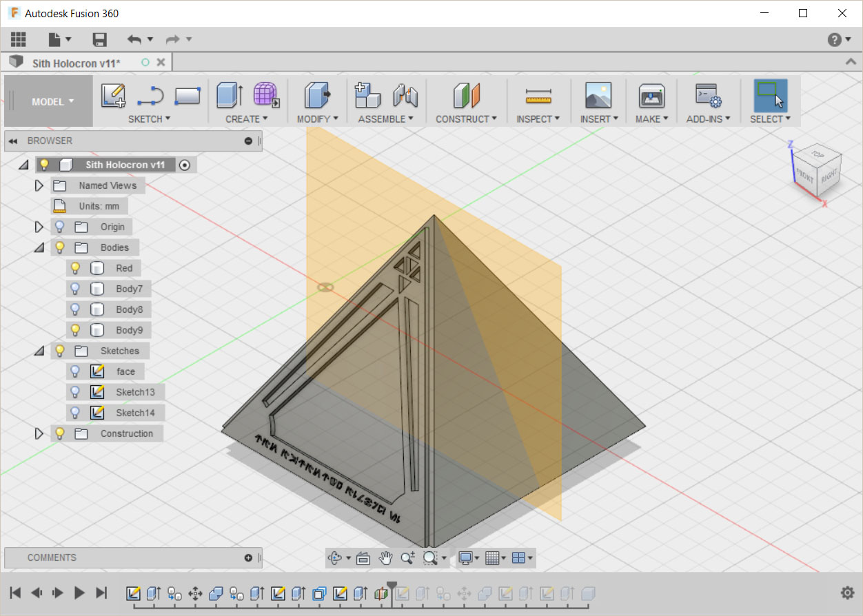Select the Extrude tool

click(230, 95)
